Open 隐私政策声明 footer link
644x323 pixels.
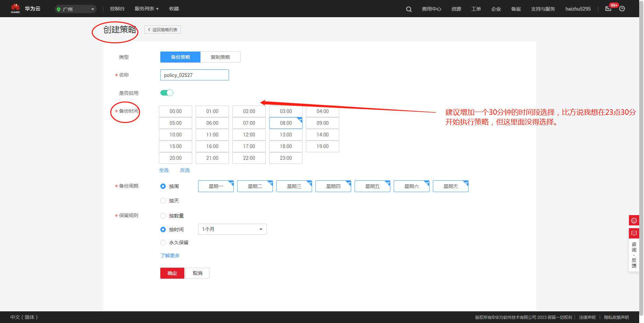coord(616,317)
